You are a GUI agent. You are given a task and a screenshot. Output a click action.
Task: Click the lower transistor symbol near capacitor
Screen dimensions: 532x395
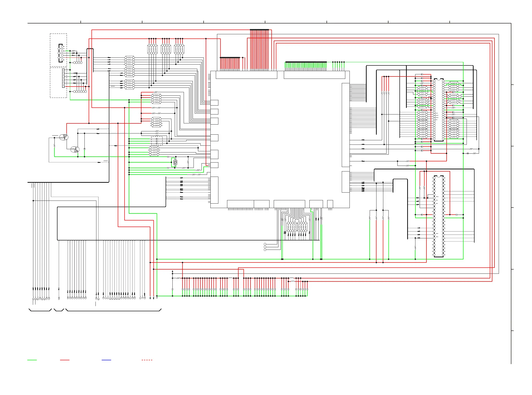pyautogui.click(x=75, y=150)
